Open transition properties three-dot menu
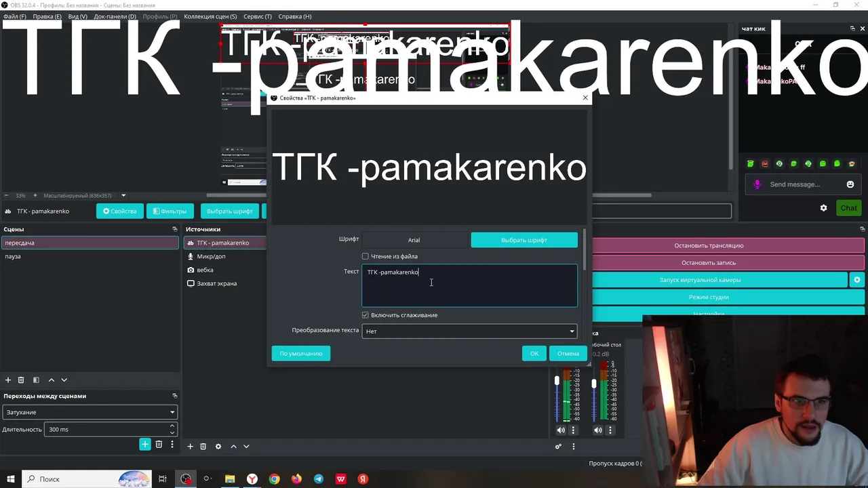This screenshot has width=868, height=488. 172,445
